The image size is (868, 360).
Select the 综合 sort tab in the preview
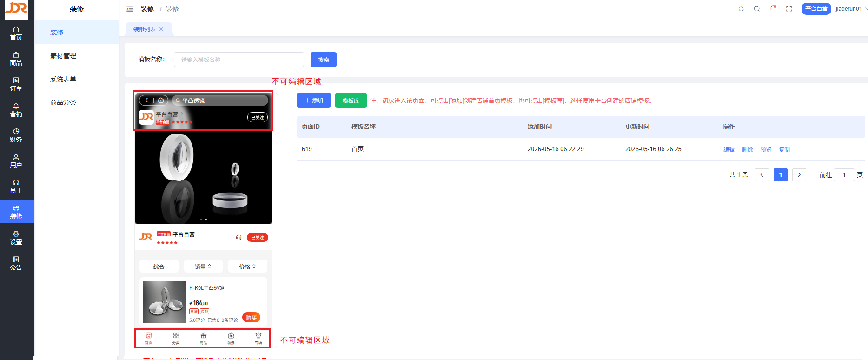click(x=159, y=267)
